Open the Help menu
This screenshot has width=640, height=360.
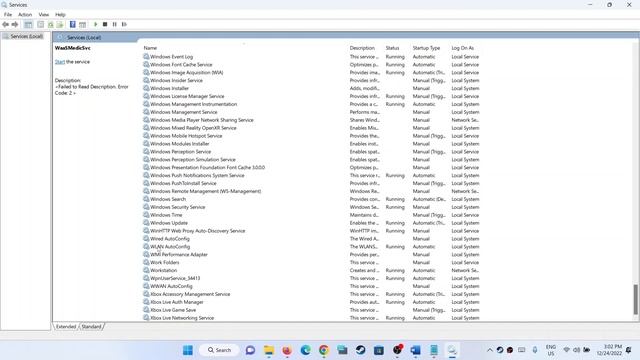click(x=60, y=15)
